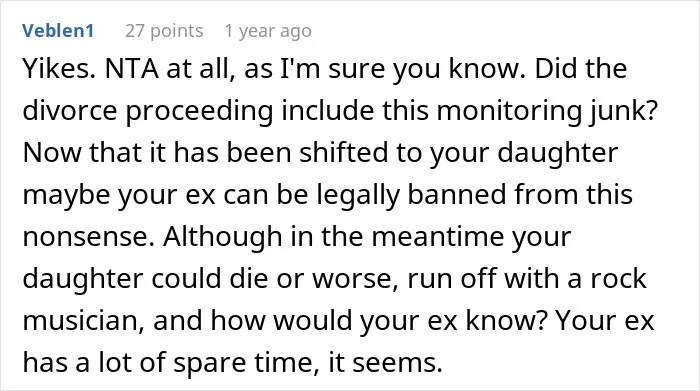Click the word rock in the comment
This screenshot has height=391, width=700.
coord(618,279)
